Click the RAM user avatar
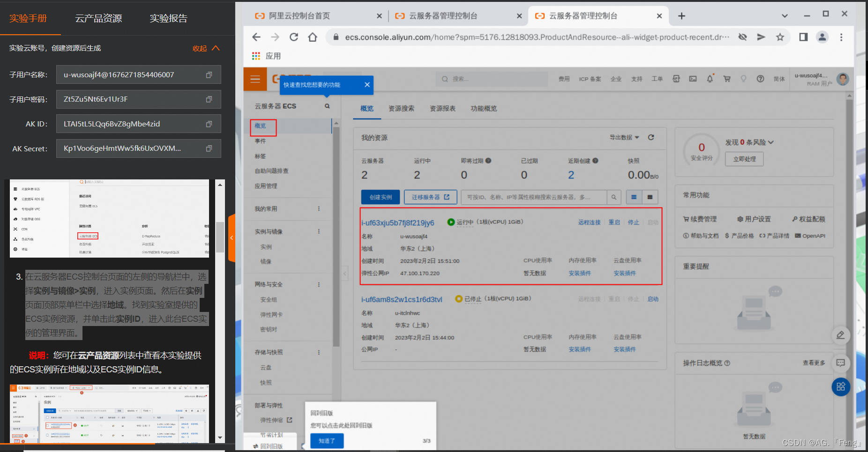868x452 pixels. (x=843, y=79)
